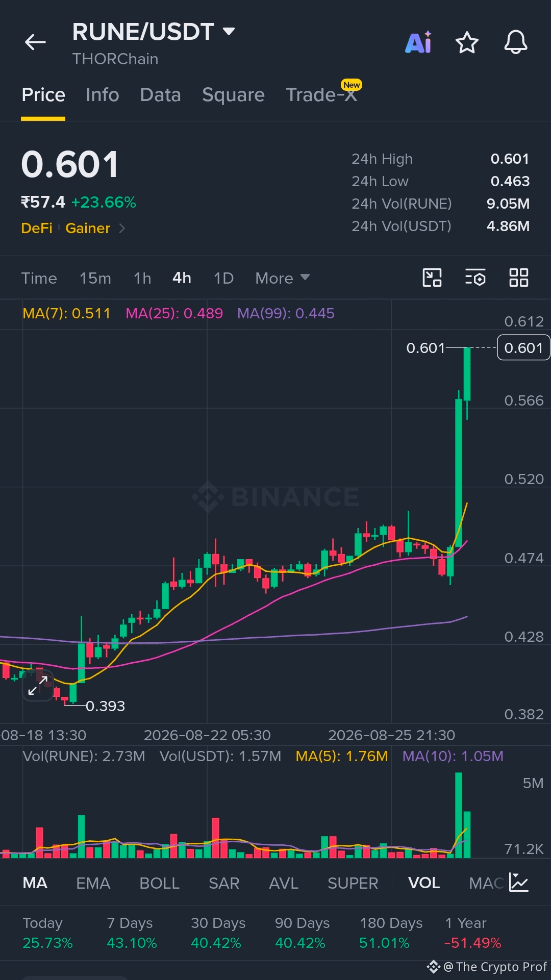Tap the Vol MA(10): 1.05M label

[453, 756]
